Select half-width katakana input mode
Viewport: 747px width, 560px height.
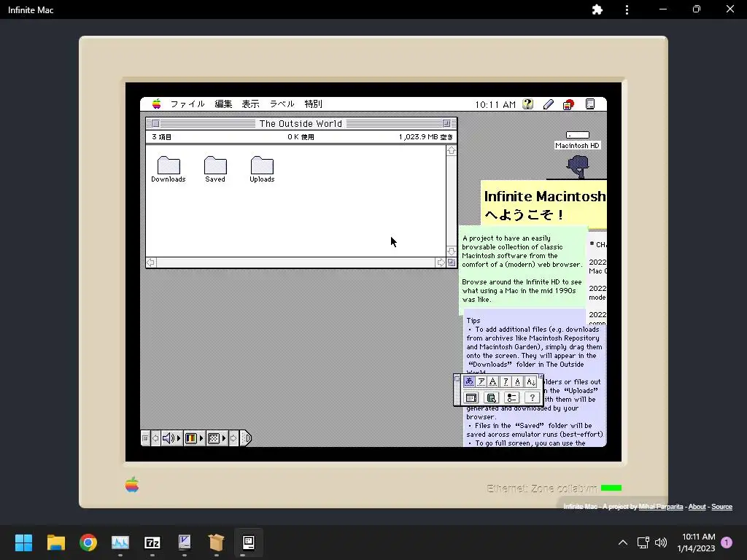click(506, 381)
